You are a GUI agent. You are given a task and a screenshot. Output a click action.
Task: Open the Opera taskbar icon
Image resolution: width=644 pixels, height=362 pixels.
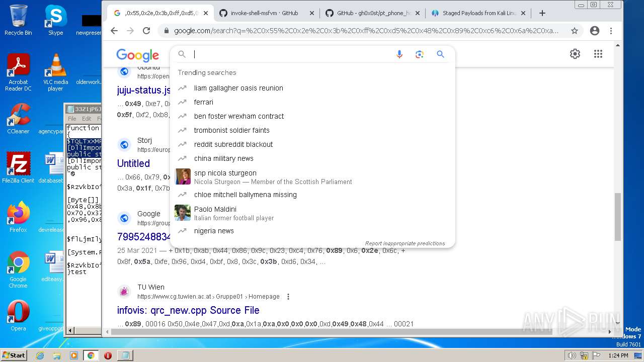[x=108, y=355]
